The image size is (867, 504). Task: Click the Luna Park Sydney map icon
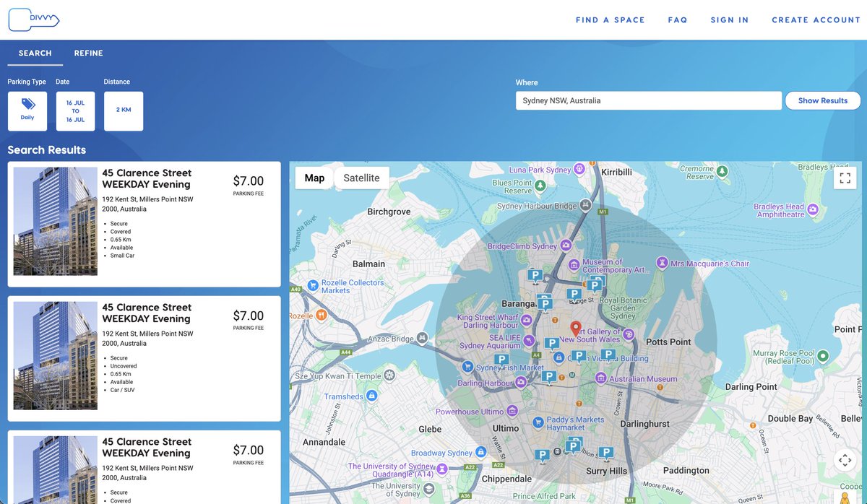coord(579,170)
